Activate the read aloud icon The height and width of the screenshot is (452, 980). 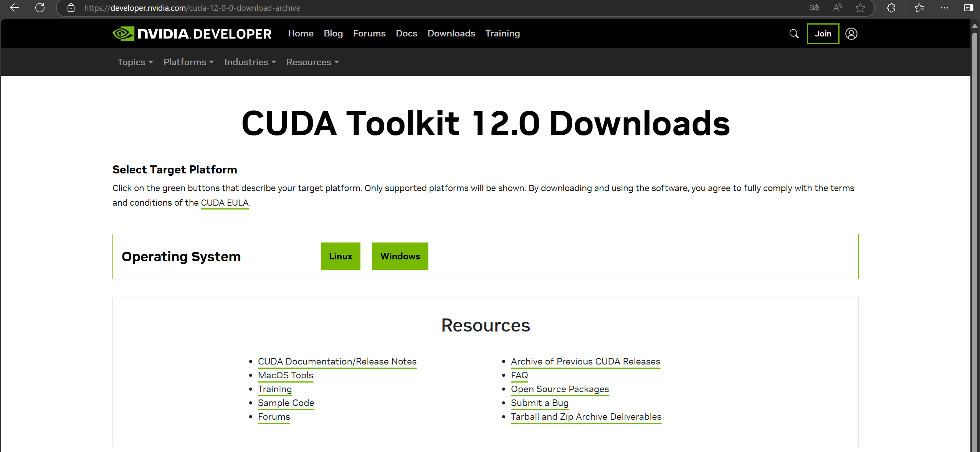point(837,8)
